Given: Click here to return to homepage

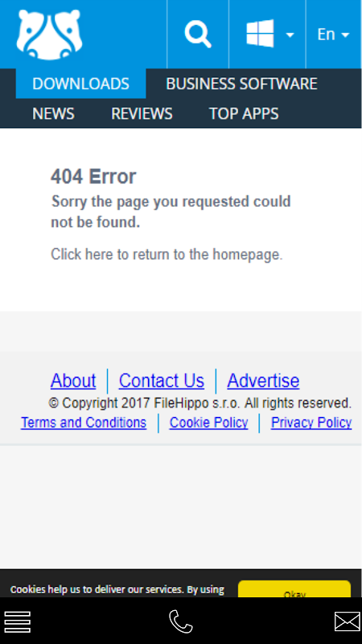Looking at the screenshot, I should (167, 254).
